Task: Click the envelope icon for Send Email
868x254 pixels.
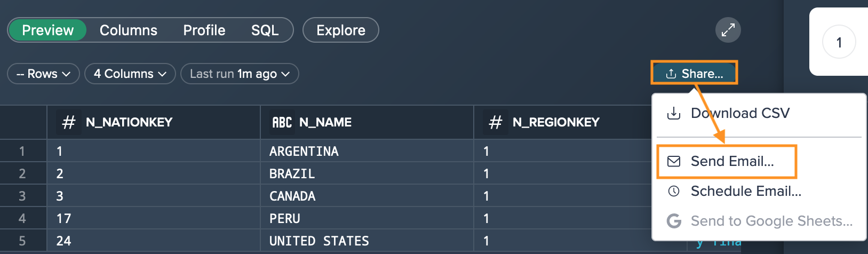Action: pyautogui.click(x=674, y=161)
